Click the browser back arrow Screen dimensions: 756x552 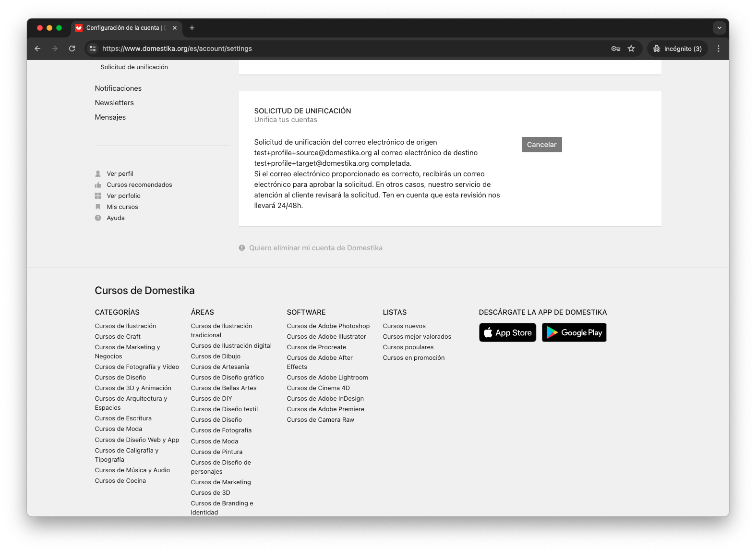coord(37,49)
